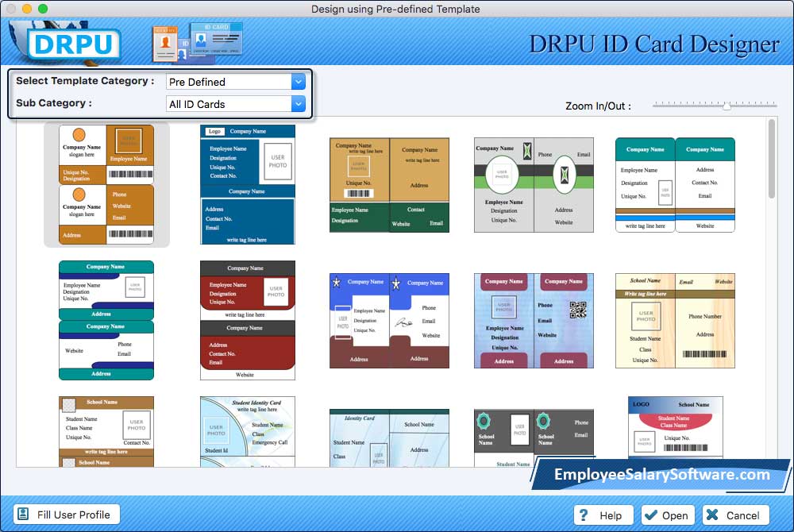Choose the blue star Company Name template
Screen dimensions: 794x532
[389, 320]
